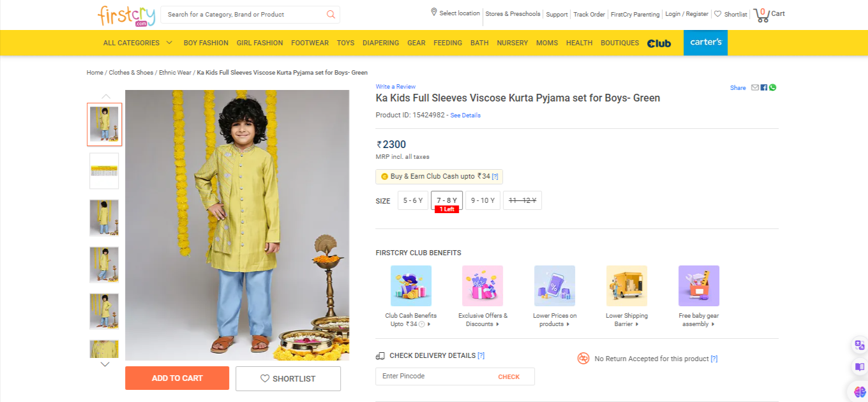Image resolution: width=868 pixels, height=402 pixels.
Task: Open the shopping cart icon
Action: click(x=761, y=14)
